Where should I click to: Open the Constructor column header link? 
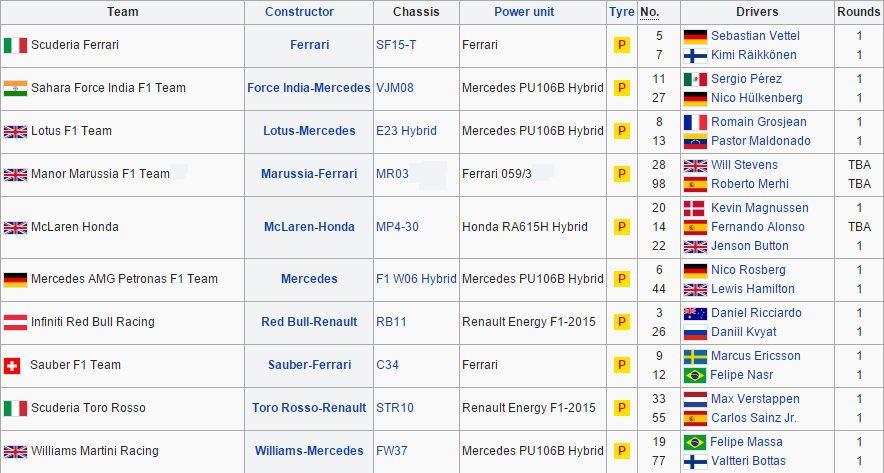(299, 12)
